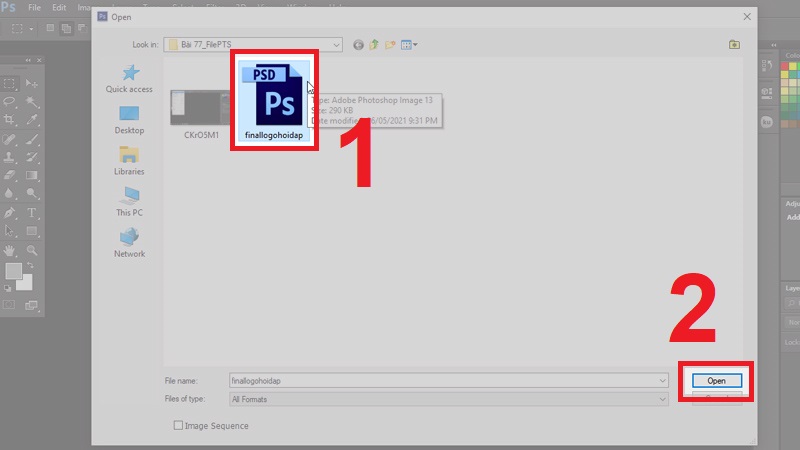Create a new folder in dialog

coord(390,45)
